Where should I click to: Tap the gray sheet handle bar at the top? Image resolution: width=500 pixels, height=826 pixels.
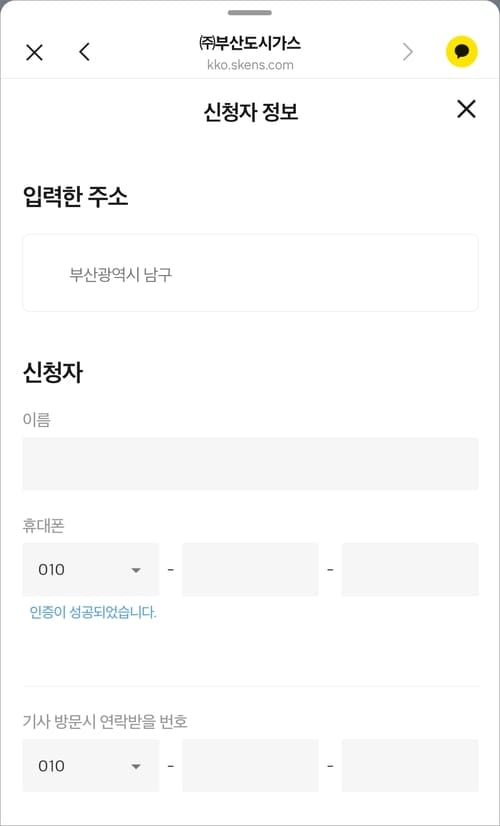pos(250,13)
